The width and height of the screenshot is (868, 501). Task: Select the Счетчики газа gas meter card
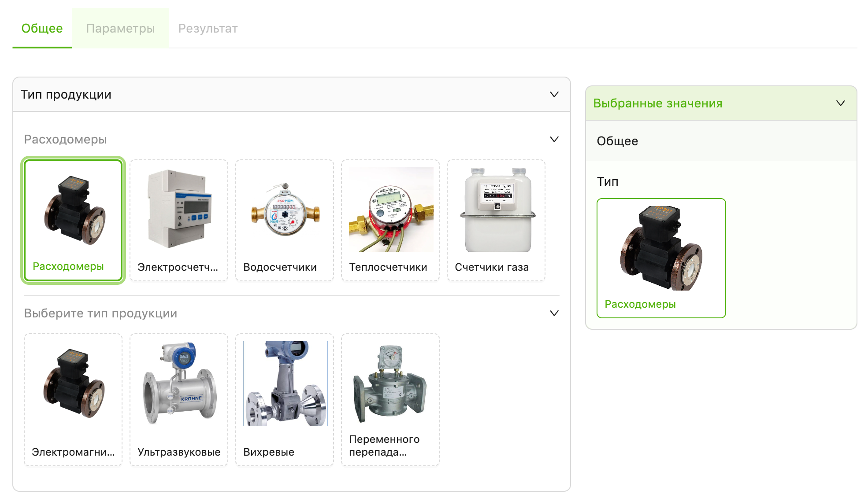(496, 220)
